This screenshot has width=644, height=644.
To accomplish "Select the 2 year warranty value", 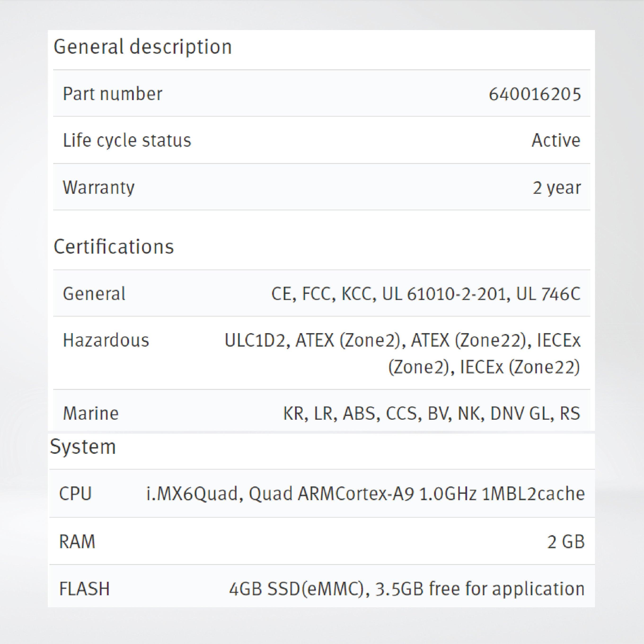I will coord(556,188).
